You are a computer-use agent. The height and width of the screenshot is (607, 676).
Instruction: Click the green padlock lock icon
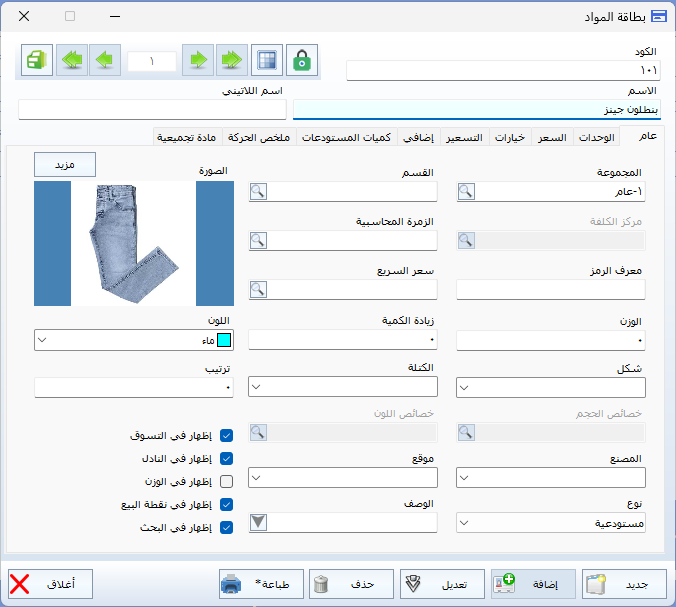click(302, 60)
